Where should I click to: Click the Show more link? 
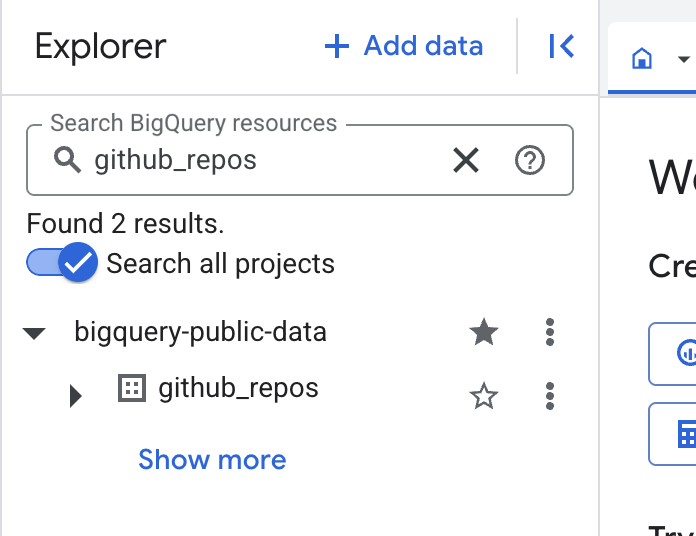[x=212, y=460]
